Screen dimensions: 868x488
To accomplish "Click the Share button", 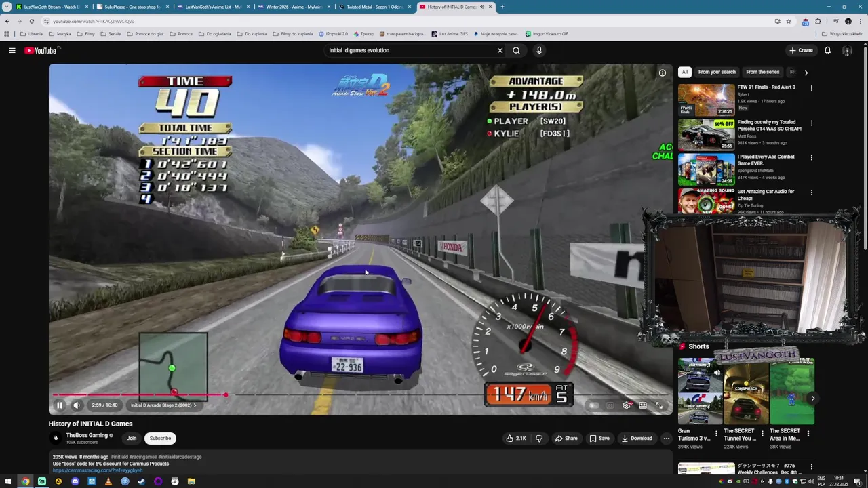I will coord(566,439).
